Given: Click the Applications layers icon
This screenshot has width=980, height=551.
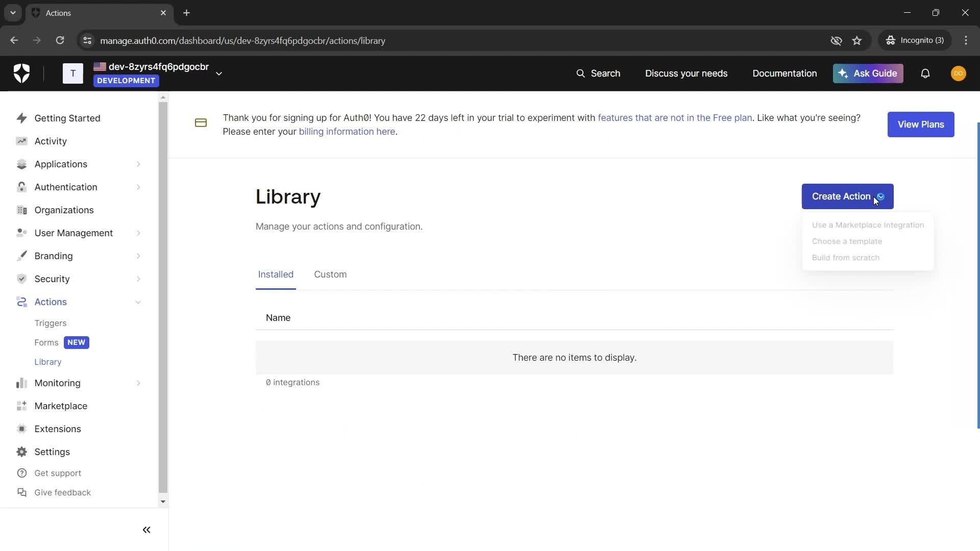Looking at the screenshot, I should coord(21,164).
